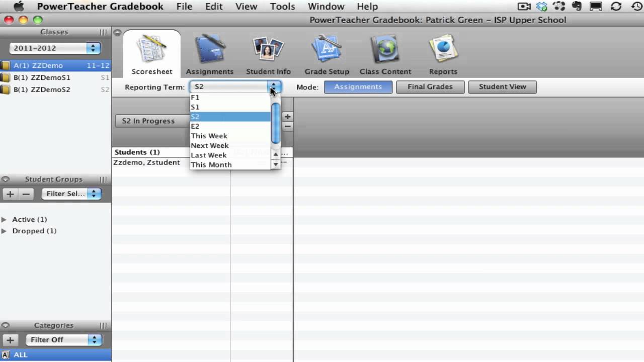Select the A(1) ZZDemo class folder icon
644x362 pixels.
coord(5,65)
